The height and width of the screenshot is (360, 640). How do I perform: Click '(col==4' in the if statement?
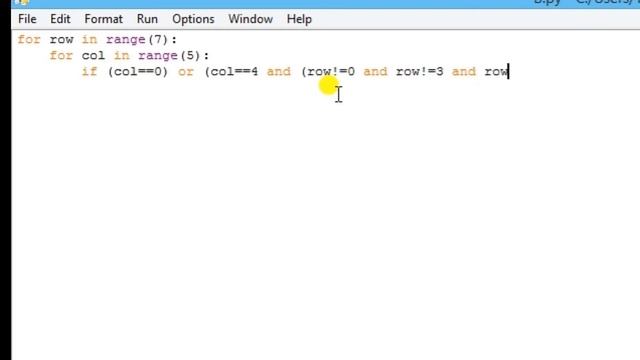231,72
